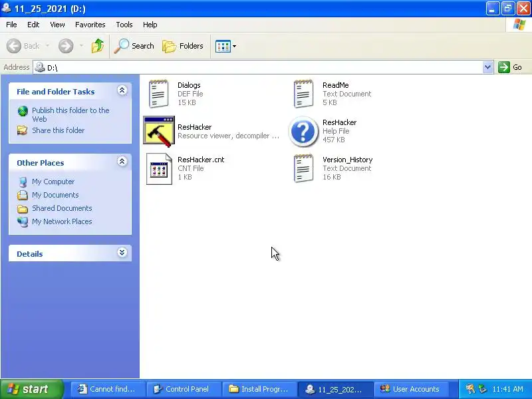Click the Windows flag logo in menu bar
This screenshot has width=532, height=399.
pos(519,25)
